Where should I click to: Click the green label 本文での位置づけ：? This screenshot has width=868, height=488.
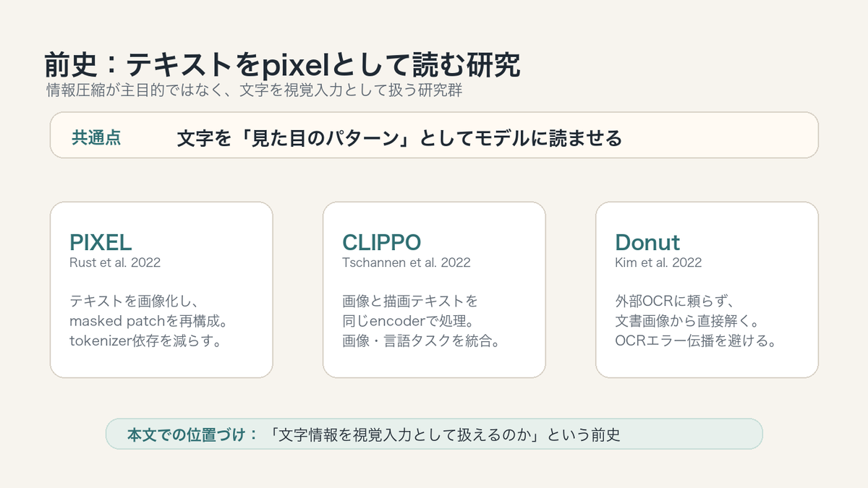tap(192, 435)
